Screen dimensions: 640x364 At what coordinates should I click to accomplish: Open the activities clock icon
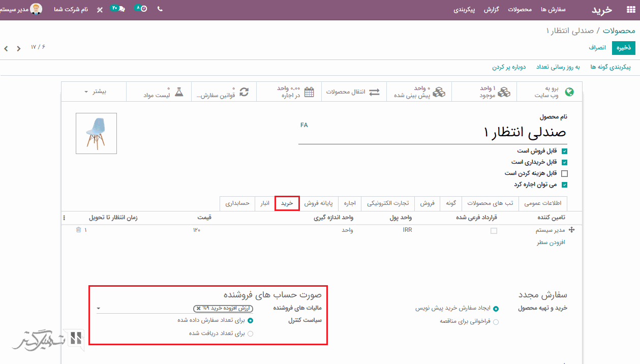pos(143,9)
